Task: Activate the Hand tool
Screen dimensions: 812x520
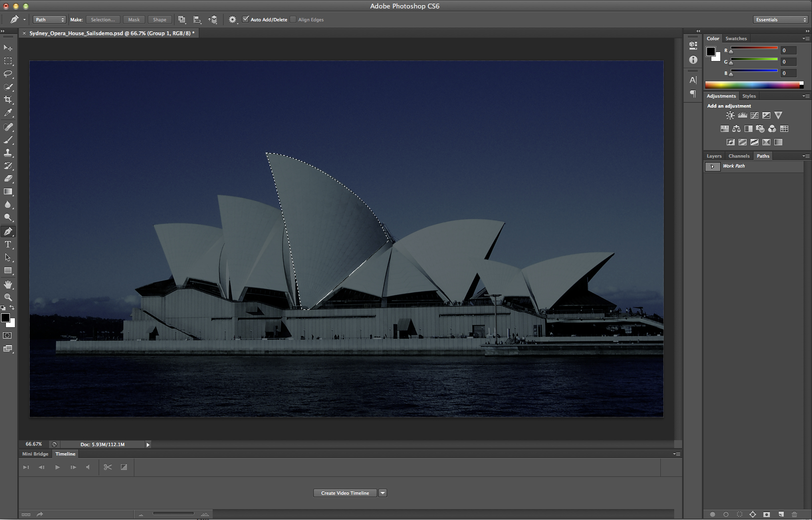Action: point(8,285)
